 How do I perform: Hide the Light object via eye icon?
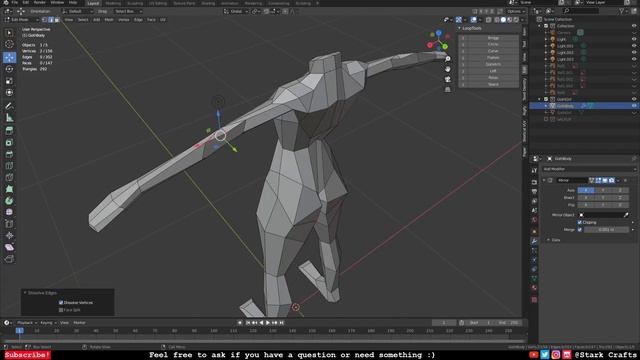(634, 39)
